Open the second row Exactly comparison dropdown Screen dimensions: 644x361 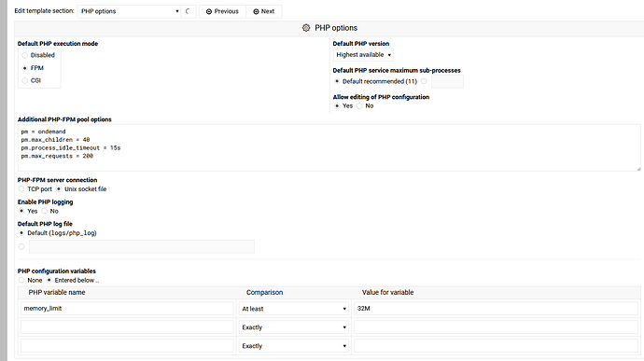click(294, 327)
